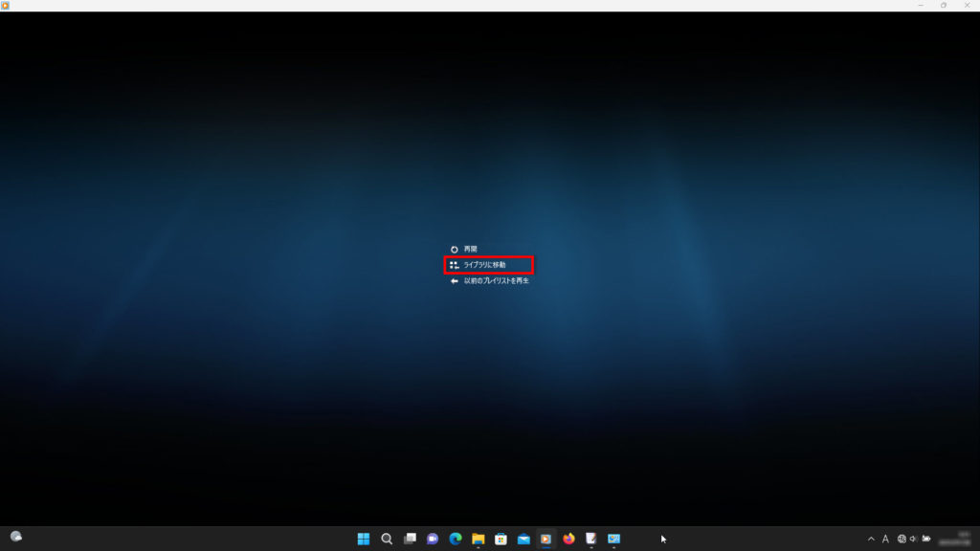Click the Windows Media Player taskbar icon
The image size is (980, 551).
tap(546, 539)
